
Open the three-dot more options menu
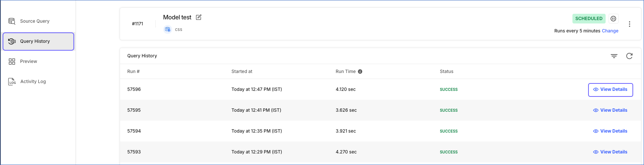coord(629,24)
